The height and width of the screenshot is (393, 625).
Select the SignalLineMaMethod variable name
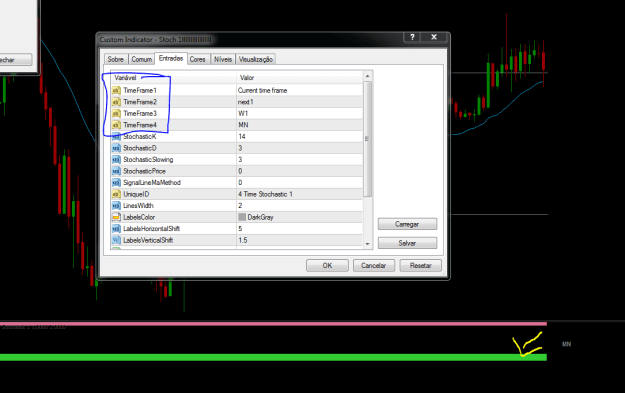point(152,183)
